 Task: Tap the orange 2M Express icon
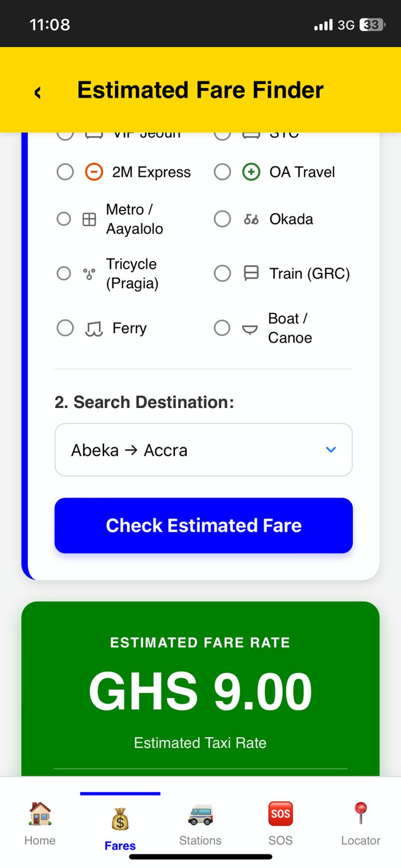tap(94, 172)
